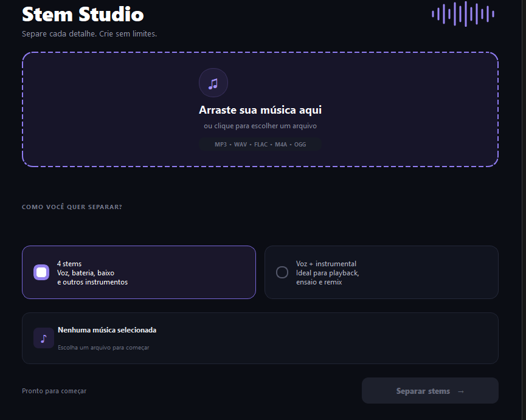Image resolution: width=526 pixels, height=420 pixels.
Task: Click the music notes icon in drop zone
Action: (x=213, y=83)
